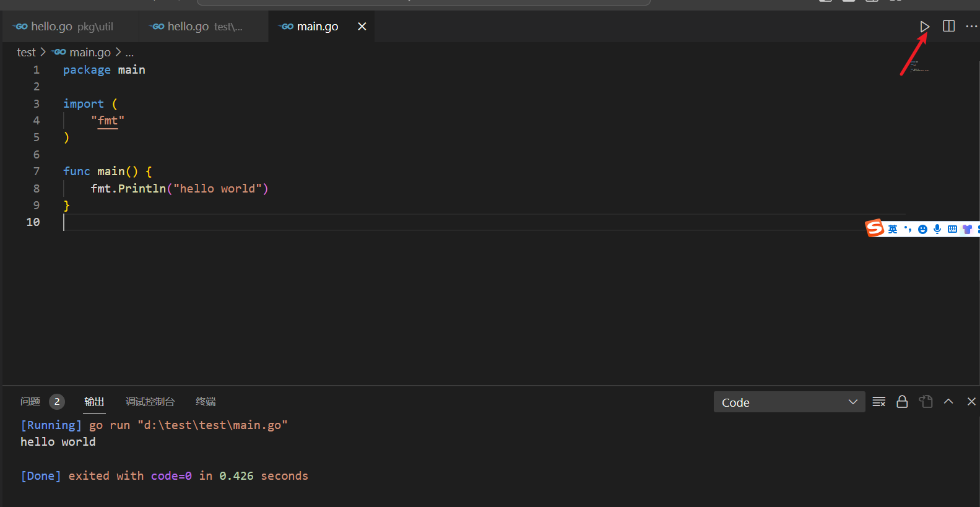980x507 pixels.
Task: Run the Go code with the play button
Action: [x=924, y=27]
